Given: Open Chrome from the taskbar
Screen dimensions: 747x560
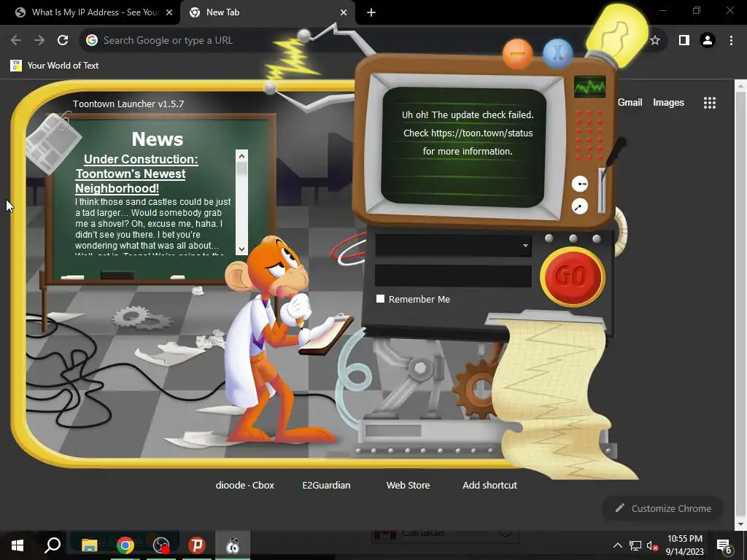Looking at the screenshot, I should 125,545.
